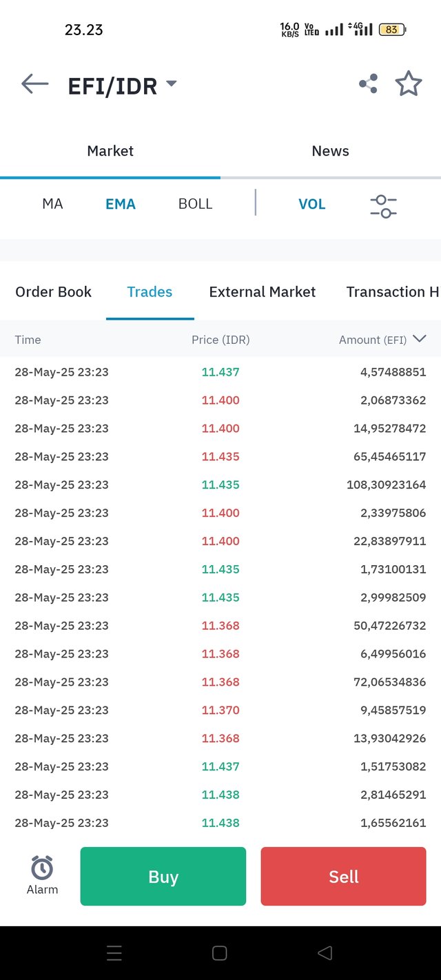Tap Android back navigation triangle
The image size is (441, 980).
325,953
